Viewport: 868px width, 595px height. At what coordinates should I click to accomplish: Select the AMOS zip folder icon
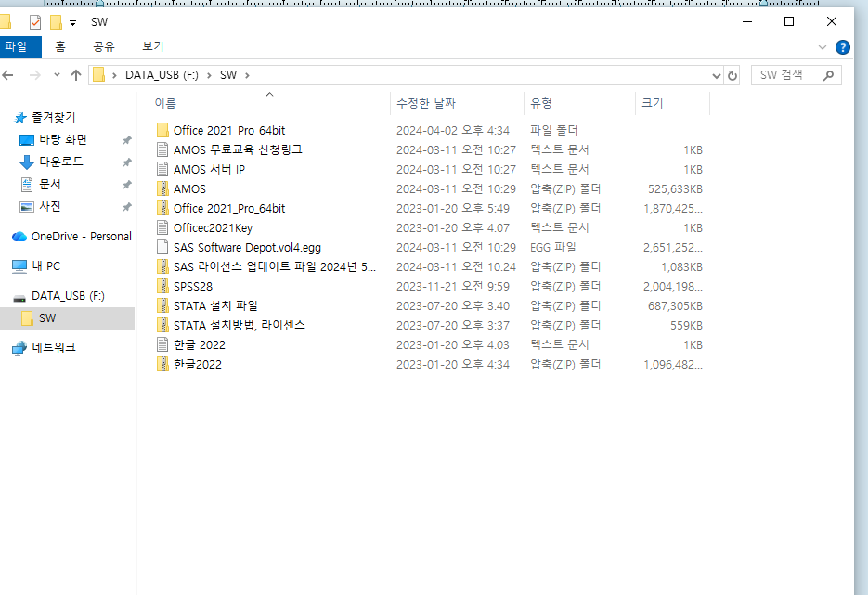click(162, 188)
